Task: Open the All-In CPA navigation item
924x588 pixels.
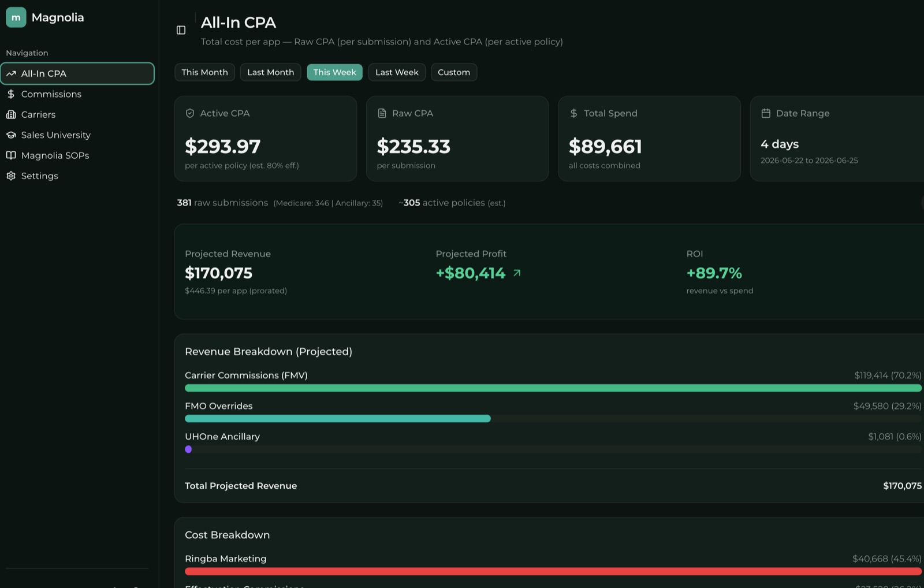Action: (x=77, y=73)
